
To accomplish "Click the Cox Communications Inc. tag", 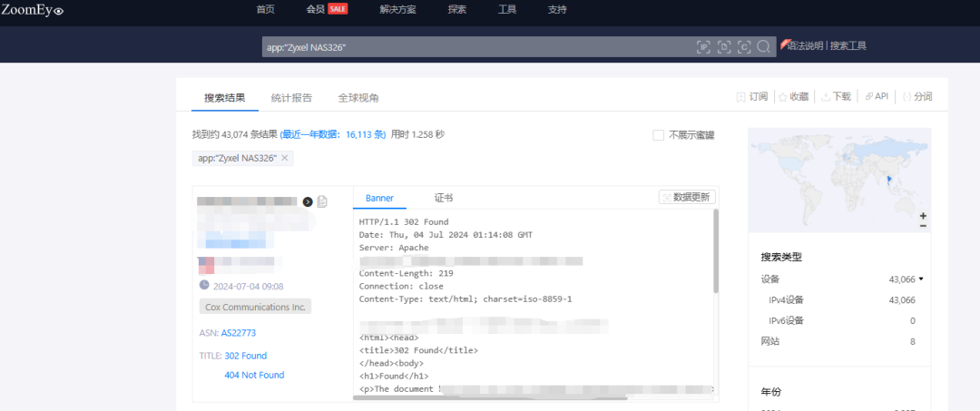I will (255, 308).
